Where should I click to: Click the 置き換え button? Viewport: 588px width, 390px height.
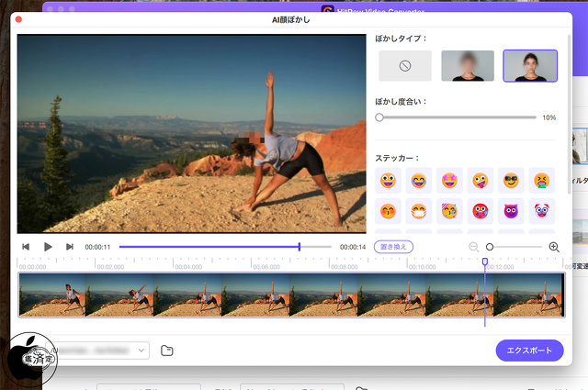pyautogui.click(x=393, y=247)
